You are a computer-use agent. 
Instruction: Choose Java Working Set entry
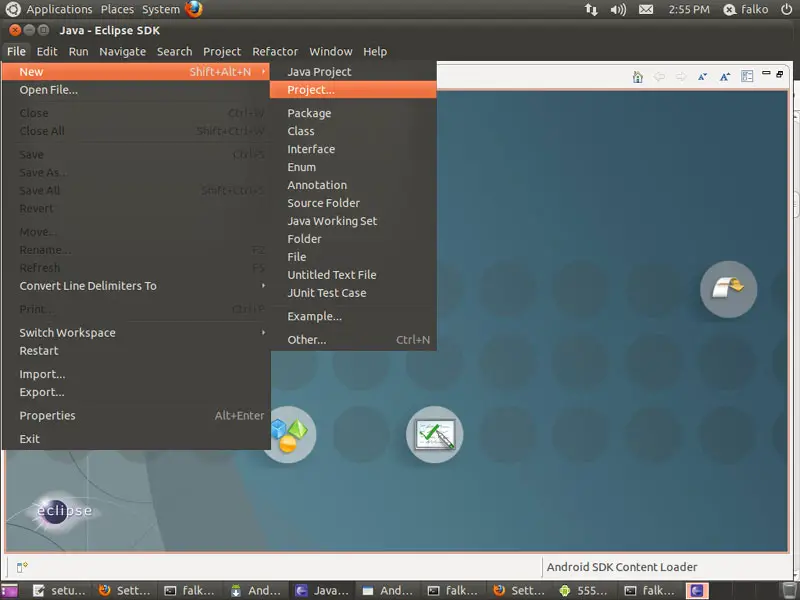353,221
